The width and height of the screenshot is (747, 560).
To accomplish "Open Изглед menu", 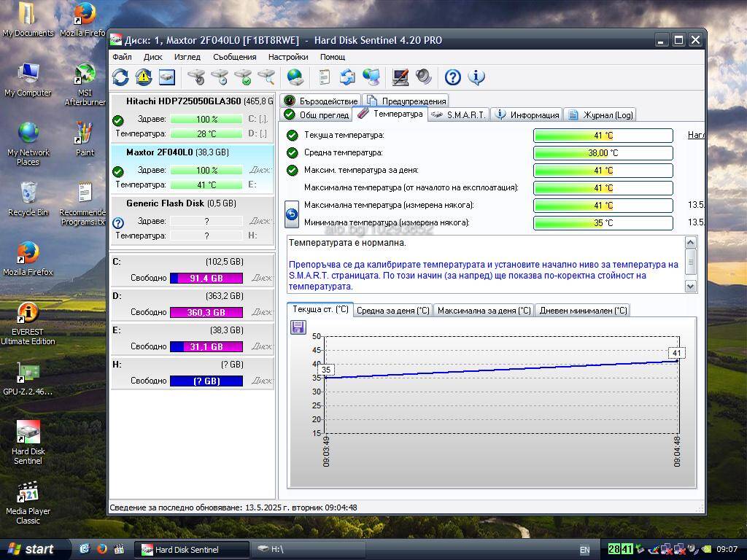I will click(x=187, y=57).
